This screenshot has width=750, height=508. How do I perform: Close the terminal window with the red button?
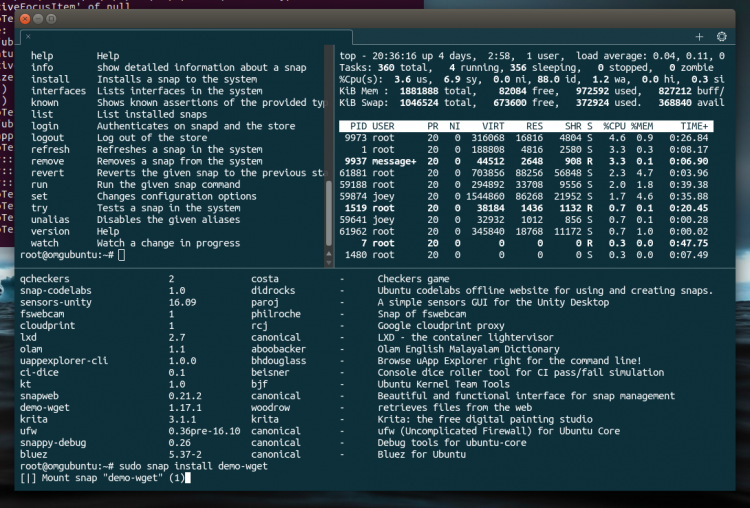[x=25, y=19]
